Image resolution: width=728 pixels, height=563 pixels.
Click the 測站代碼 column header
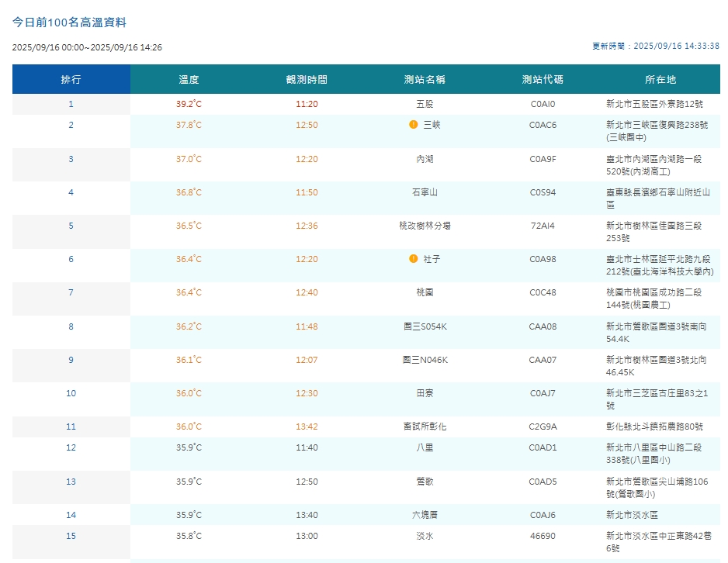click(543, 79)
